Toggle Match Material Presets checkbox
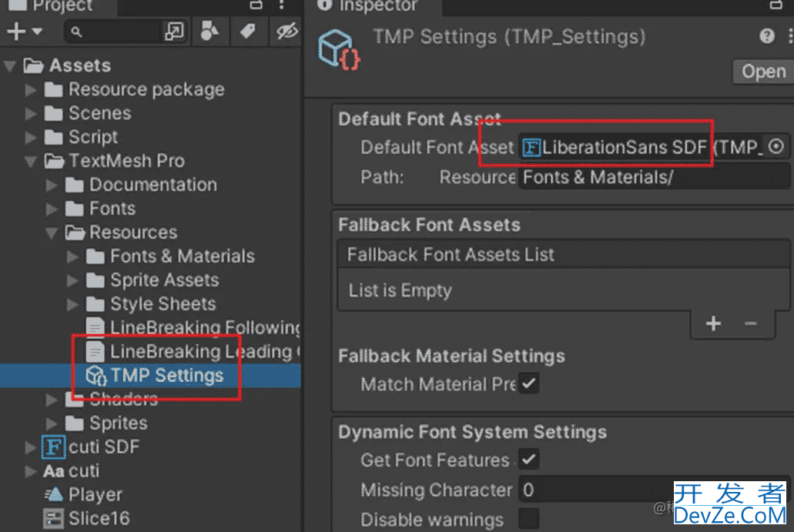794x532 pixels. (x=528, y=383)
